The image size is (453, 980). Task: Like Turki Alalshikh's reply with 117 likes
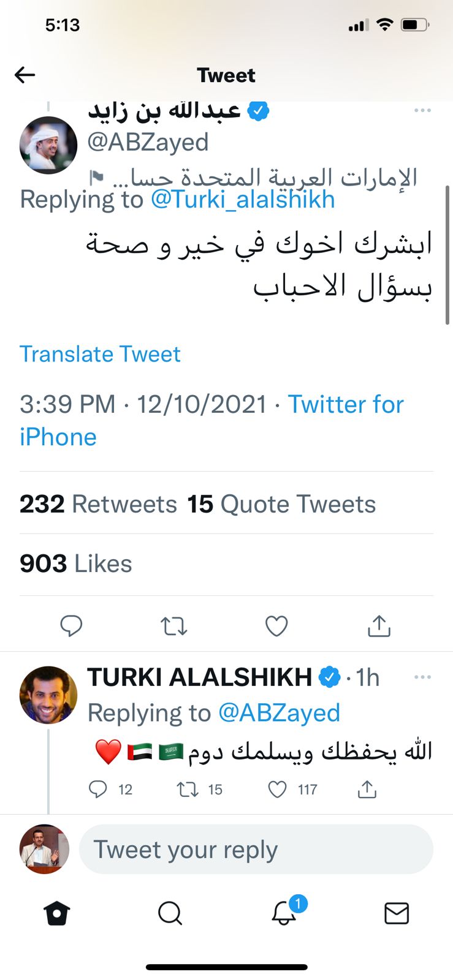pyautogui.click(x=278, y=790)
